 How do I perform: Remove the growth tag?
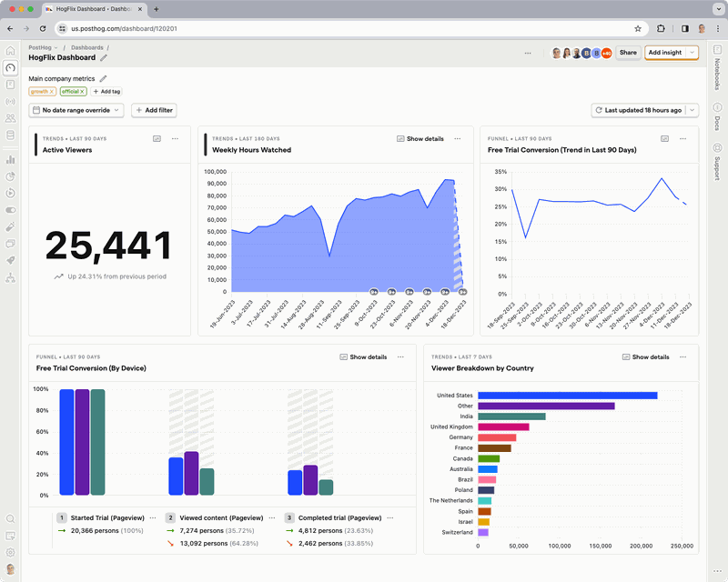(52, 91)
